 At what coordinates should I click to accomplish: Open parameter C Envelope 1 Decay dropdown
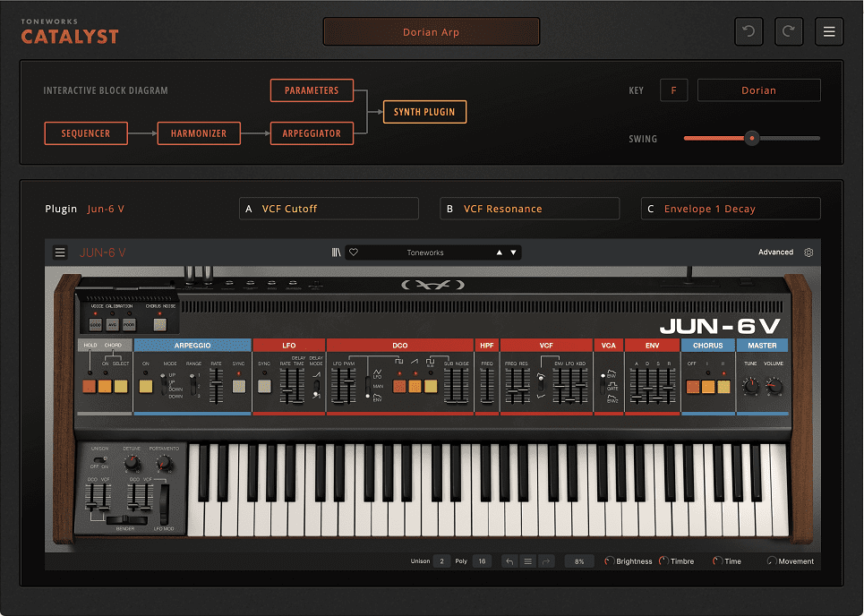pyautogui.click(x=731, y=209)
